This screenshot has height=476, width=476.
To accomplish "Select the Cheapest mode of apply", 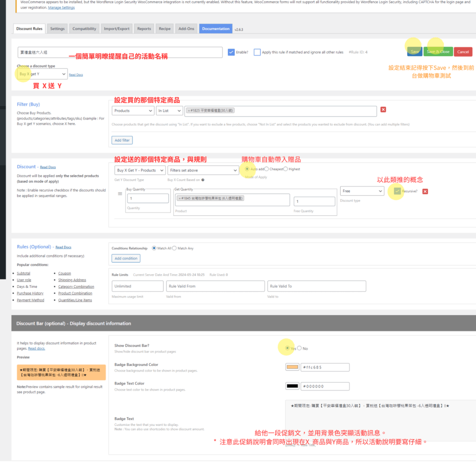I will click(x=266, y=169).
